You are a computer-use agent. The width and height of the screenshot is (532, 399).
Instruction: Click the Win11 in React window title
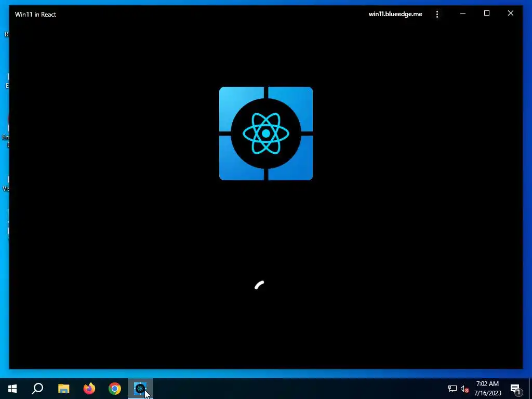tap(36, 14)
